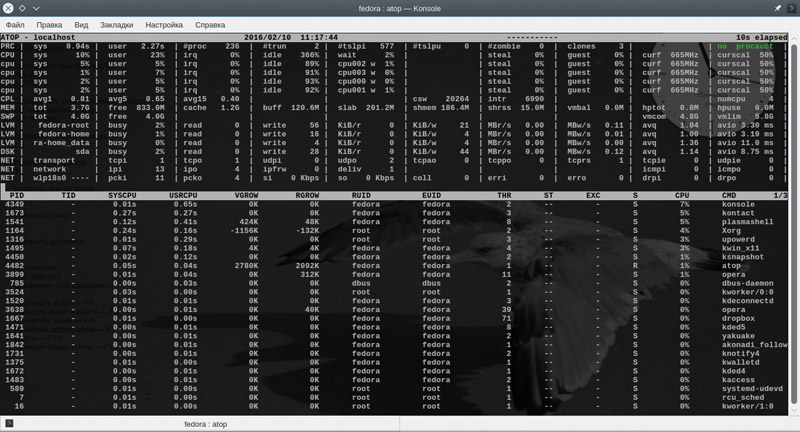
Task: Click the '10s elapsed' text
Action: (x=761, y=37)
